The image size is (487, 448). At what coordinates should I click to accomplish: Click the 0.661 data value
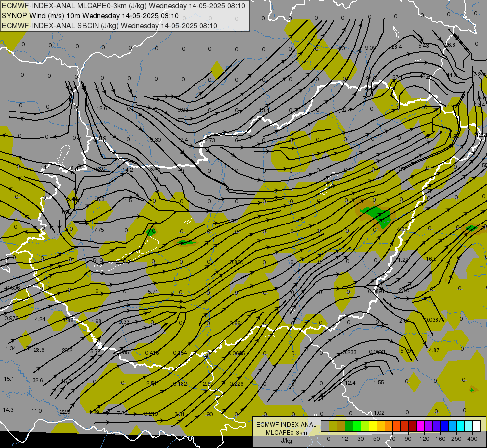[236, 323]
